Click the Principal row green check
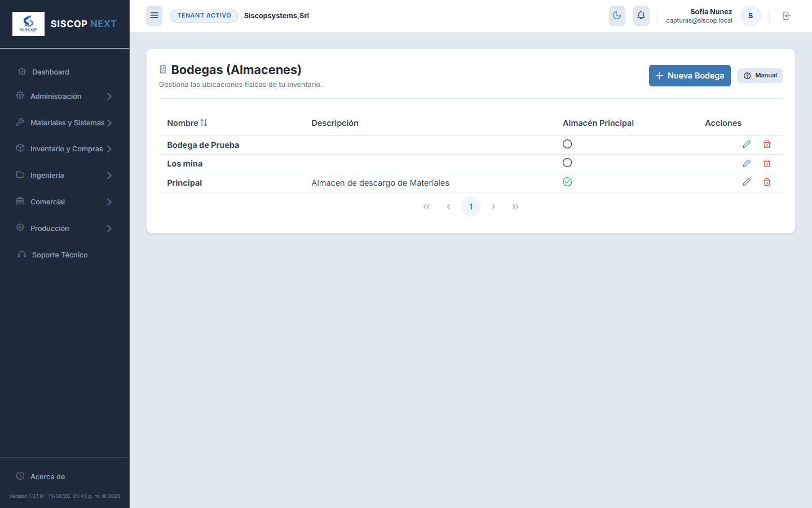 pos(567,182)
